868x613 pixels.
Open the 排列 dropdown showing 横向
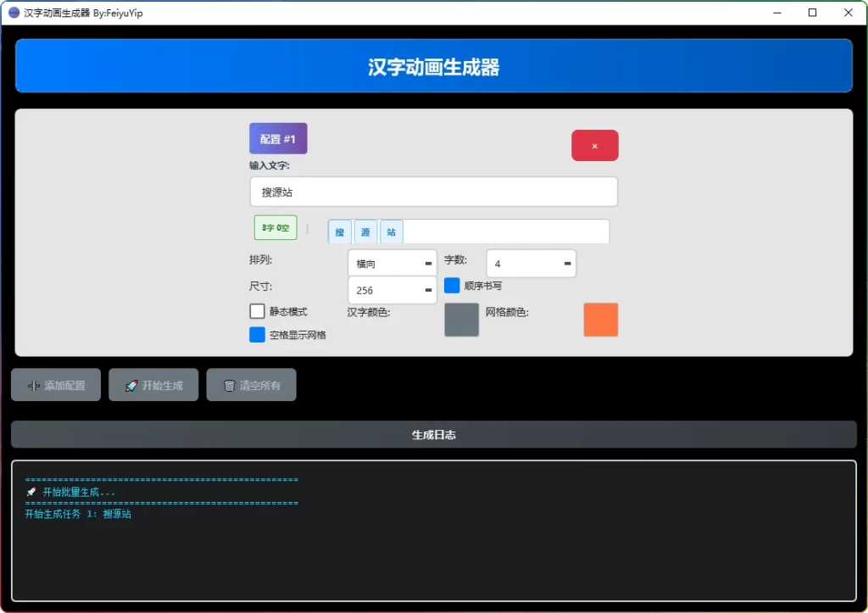coord(392,263)
